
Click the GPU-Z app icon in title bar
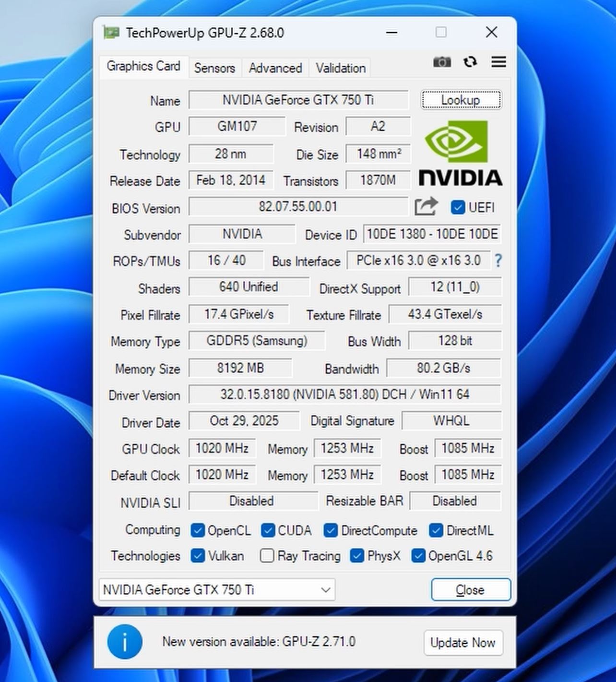click(111, 33)
